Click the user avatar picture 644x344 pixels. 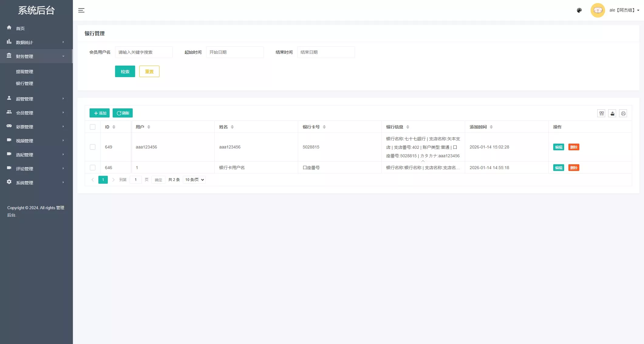pyautogui.click(x=598, y=10)
